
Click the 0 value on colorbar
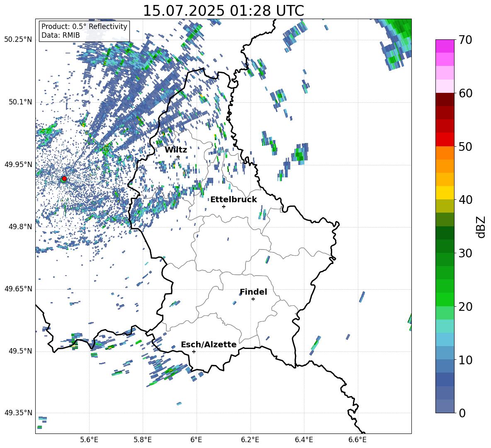pos(462,413)
